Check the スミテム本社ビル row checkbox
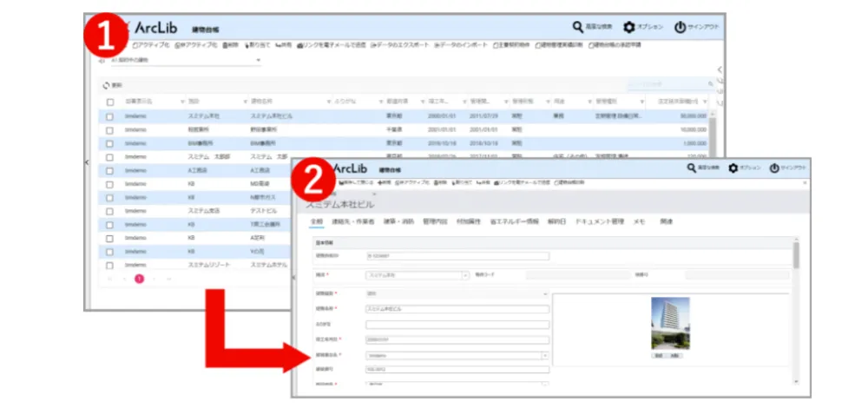Image resolution: width=868 pixels, height=408 pixels. tap(109, 117)
